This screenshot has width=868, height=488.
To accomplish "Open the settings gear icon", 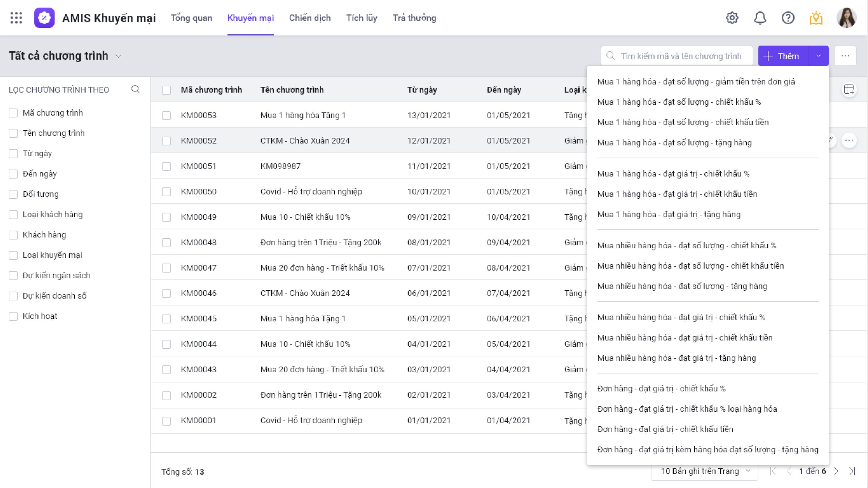I will click(x=732, y=18).
